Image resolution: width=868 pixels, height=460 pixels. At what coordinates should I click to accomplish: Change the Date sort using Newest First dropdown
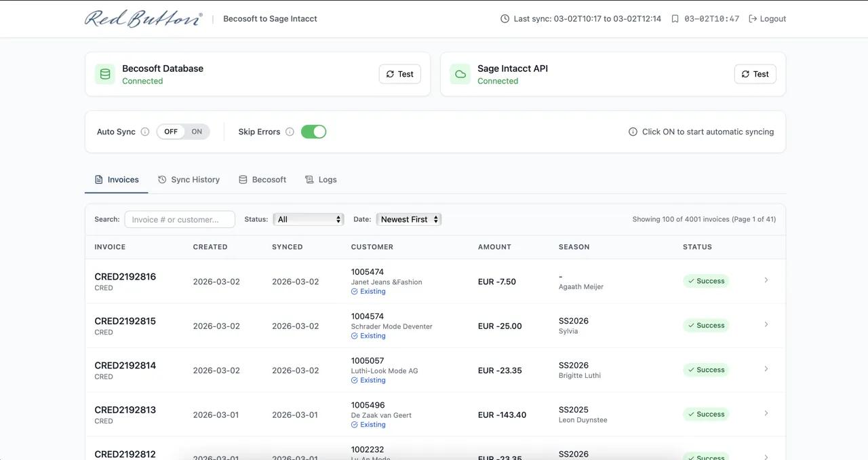(409, 219)
